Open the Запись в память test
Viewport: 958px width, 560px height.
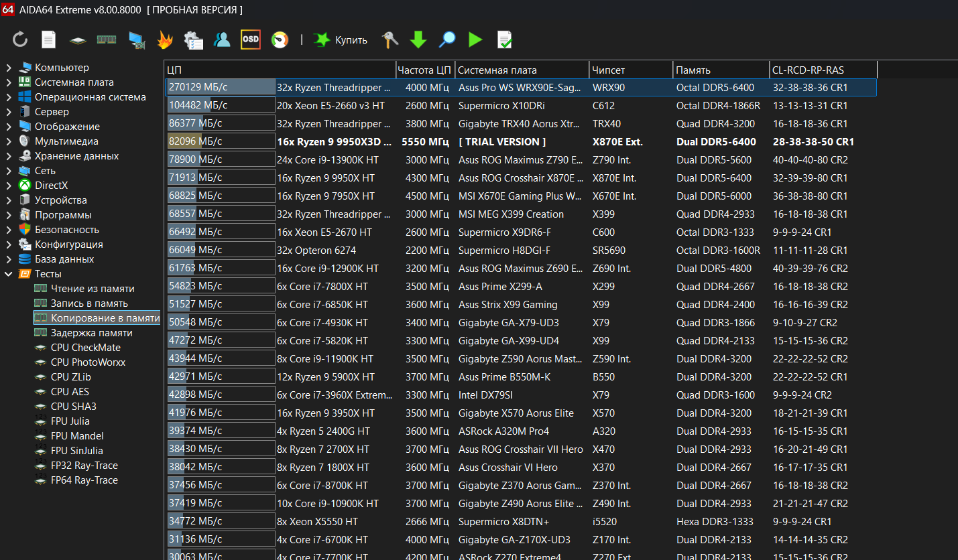(89, 303)
